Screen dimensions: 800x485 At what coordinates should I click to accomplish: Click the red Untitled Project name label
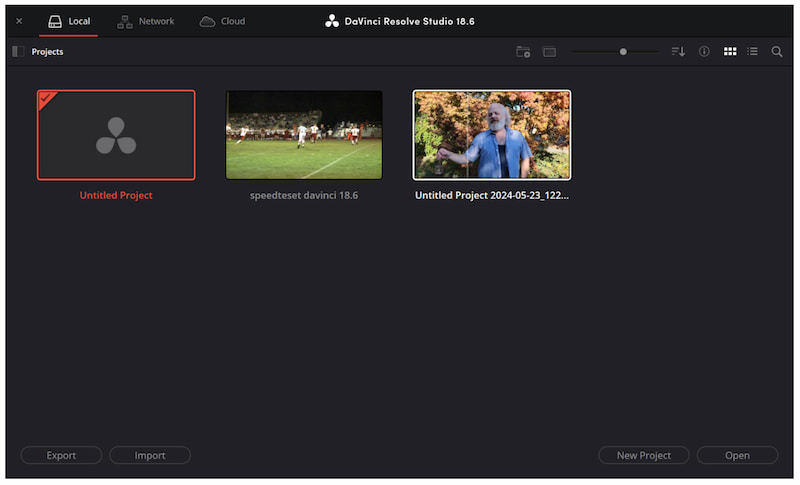pyautogui.click(x=116, y=195)
